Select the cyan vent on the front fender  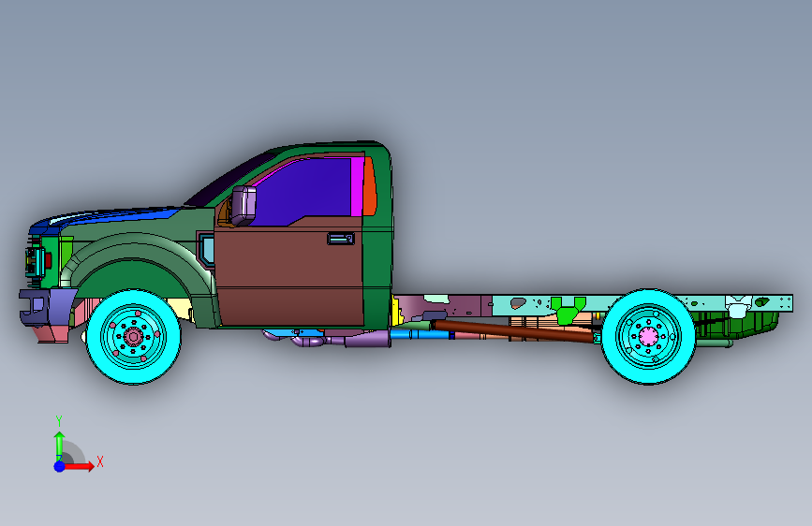pyautogui.click(x=207, y=250)
